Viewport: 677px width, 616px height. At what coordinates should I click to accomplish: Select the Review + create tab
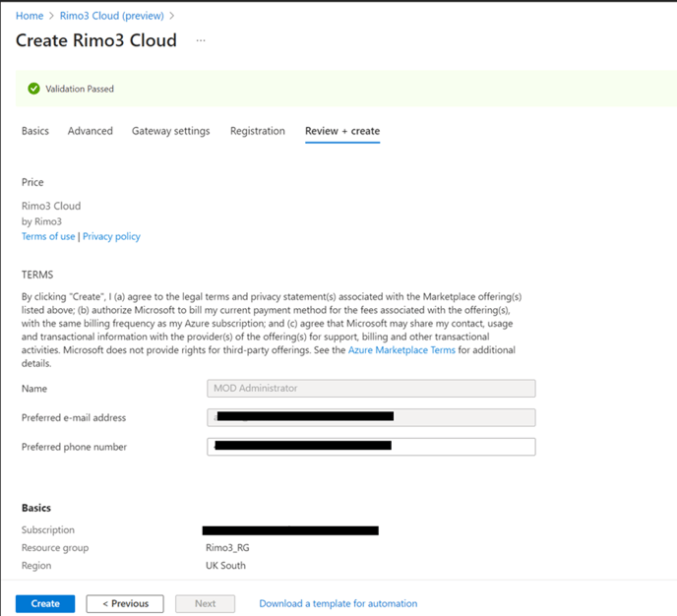click(x=342, y=131)
